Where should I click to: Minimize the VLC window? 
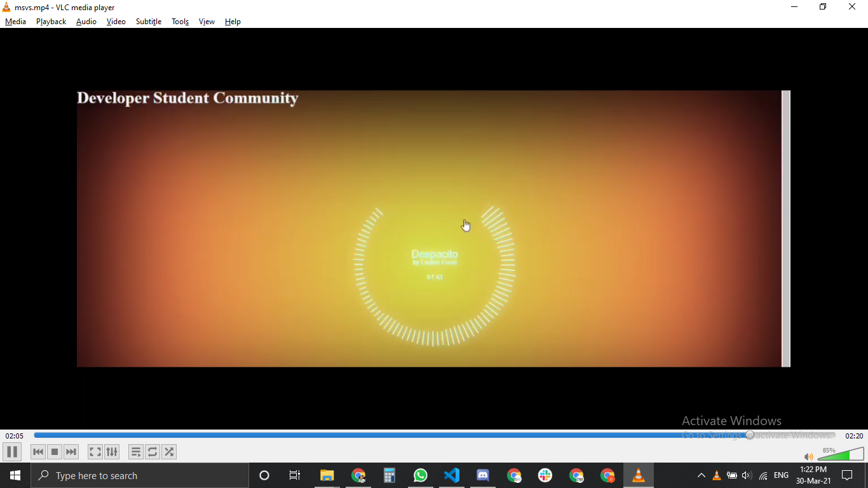[x=794, y=7]
